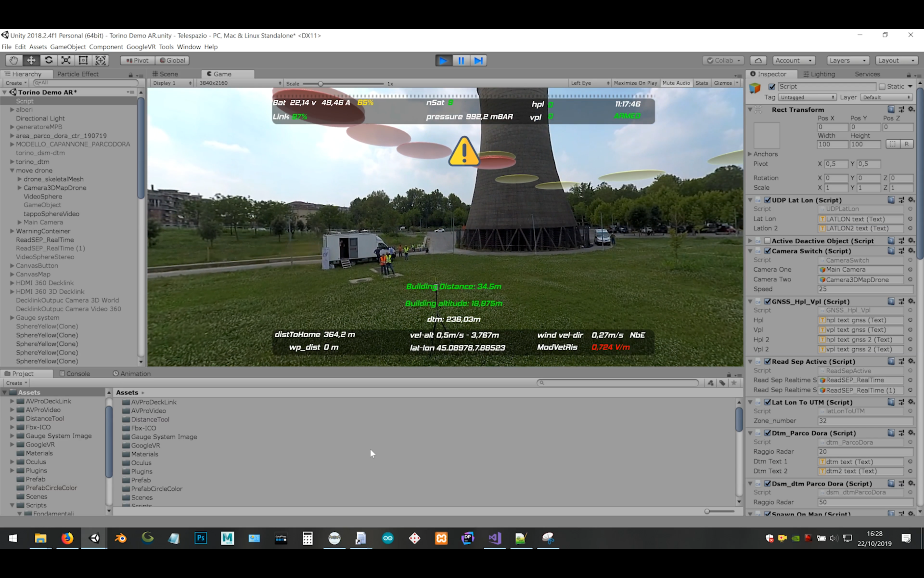Image resolution: width=924 pixels, height=578 pixels.
Task: Open the Left Eye dropdown
Action: coord(590,83)
